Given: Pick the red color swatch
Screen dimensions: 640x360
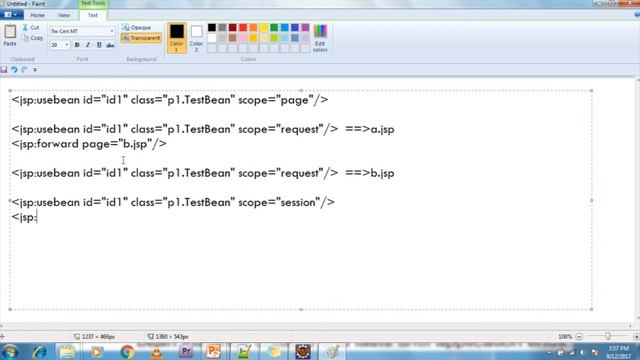Looking at the screenshot, I should pos(243,27).
